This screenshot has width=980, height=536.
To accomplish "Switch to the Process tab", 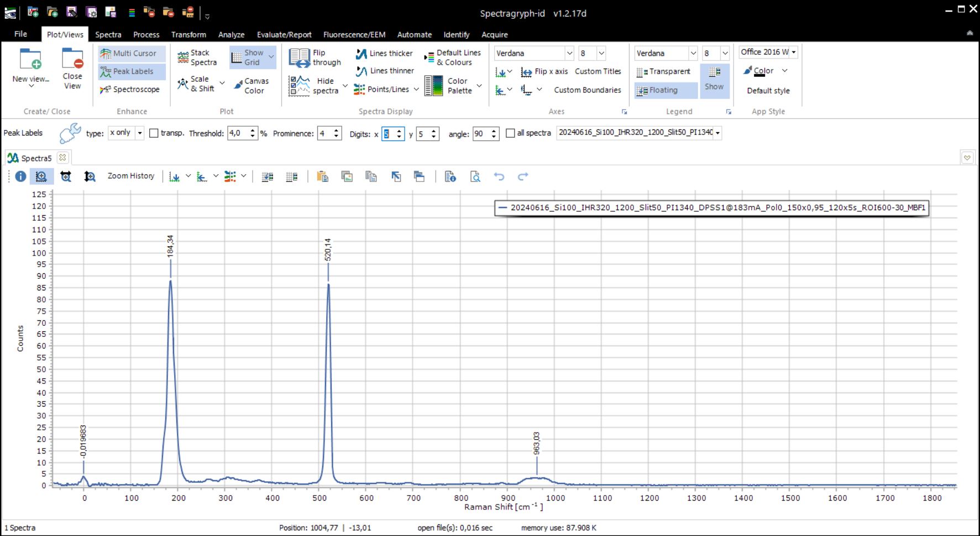I will 146,34.
